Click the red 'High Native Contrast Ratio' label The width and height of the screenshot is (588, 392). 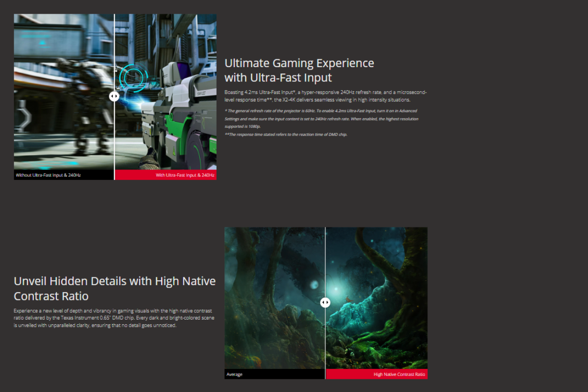click(376, 374)
